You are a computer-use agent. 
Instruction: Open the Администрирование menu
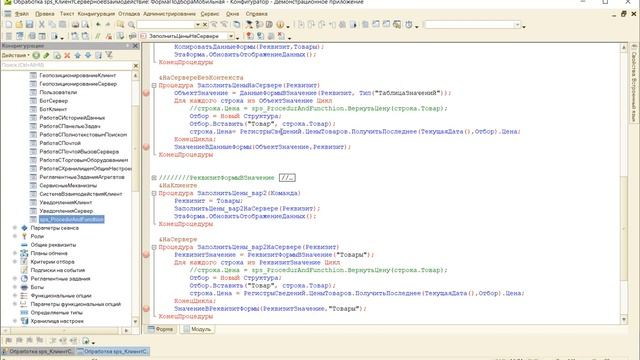(x=169, y=14)
